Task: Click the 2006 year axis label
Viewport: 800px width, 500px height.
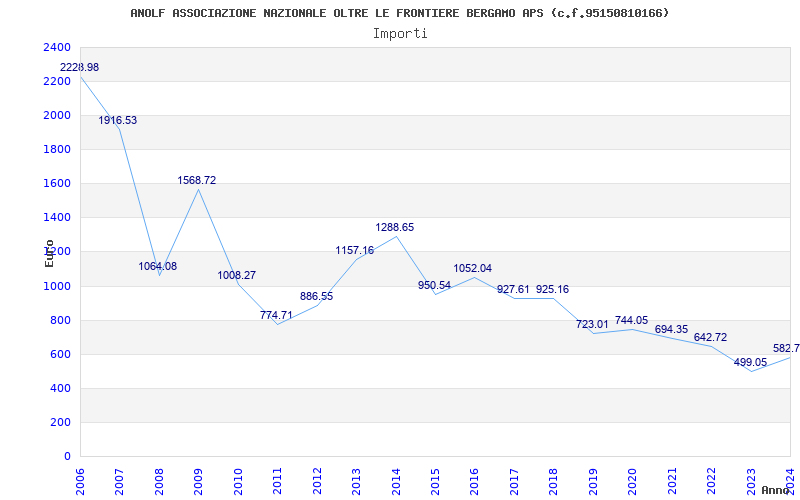Action: pyautogui.click(x=81, y=482)
